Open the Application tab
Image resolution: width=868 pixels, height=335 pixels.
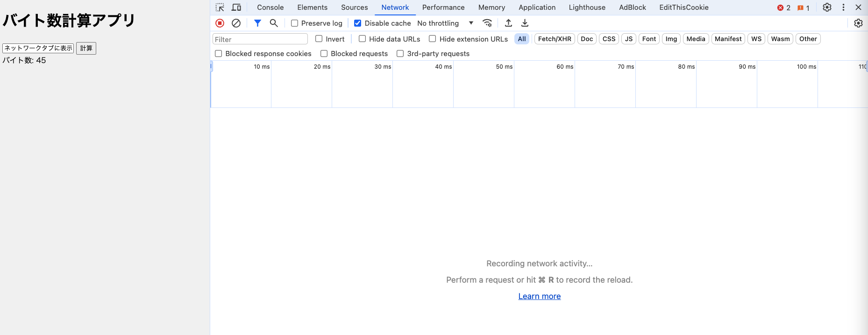pos(537,7)
